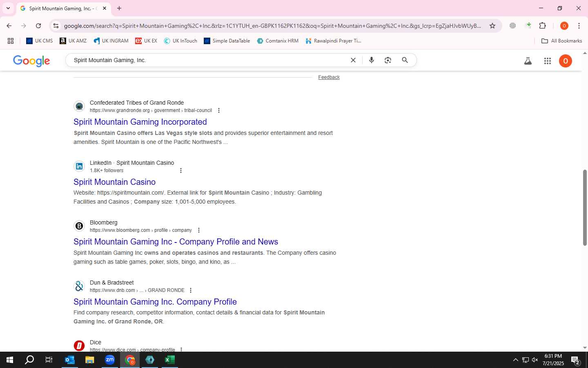This screenshot has width=588, height=368.
Task: Open Spirit Mountain Gaming Incorporated result
Action: click(x=140, y=122)
